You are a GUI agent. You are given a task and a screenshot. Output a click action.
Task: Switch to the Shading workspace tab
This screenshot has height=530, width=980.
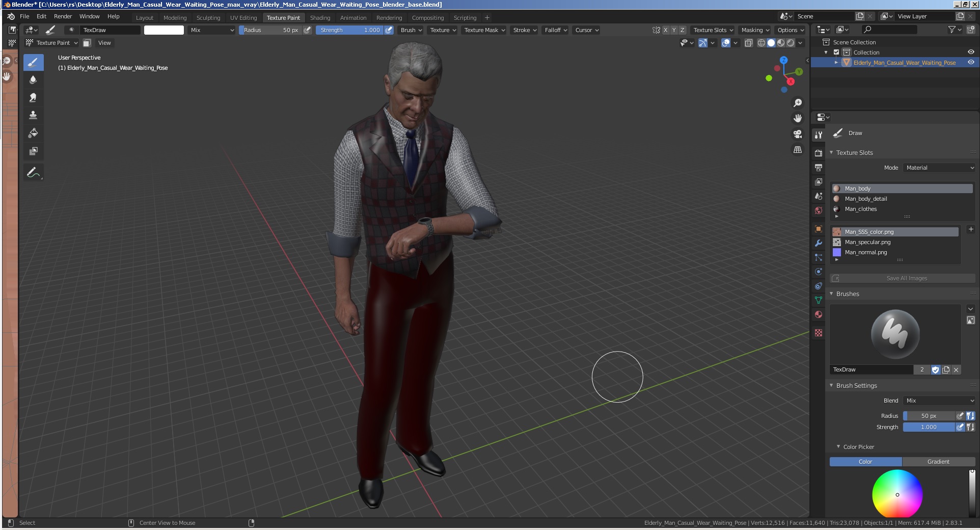(x=320, y=18)
